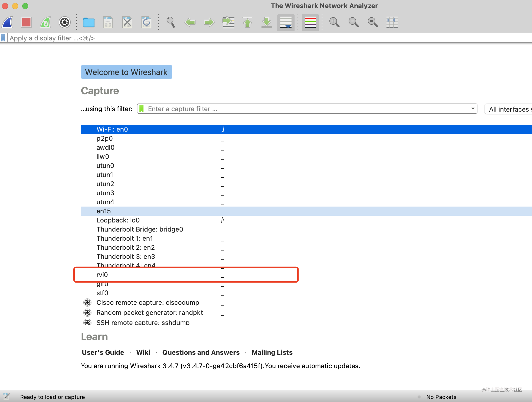
Task: Open sshdump settings gear icon
Action: click(87, 322)
